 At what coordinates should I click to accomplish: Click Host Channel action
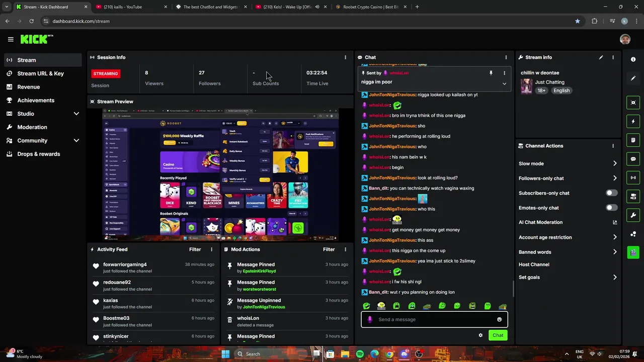(x=534, y=264)
